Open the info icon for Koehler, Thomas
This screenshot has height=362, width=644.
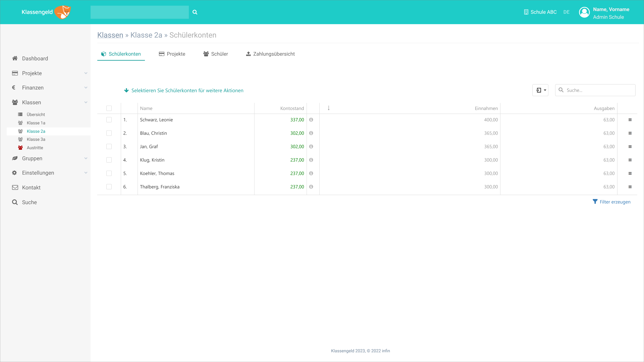pyautogui.click(x=311, y=173)
